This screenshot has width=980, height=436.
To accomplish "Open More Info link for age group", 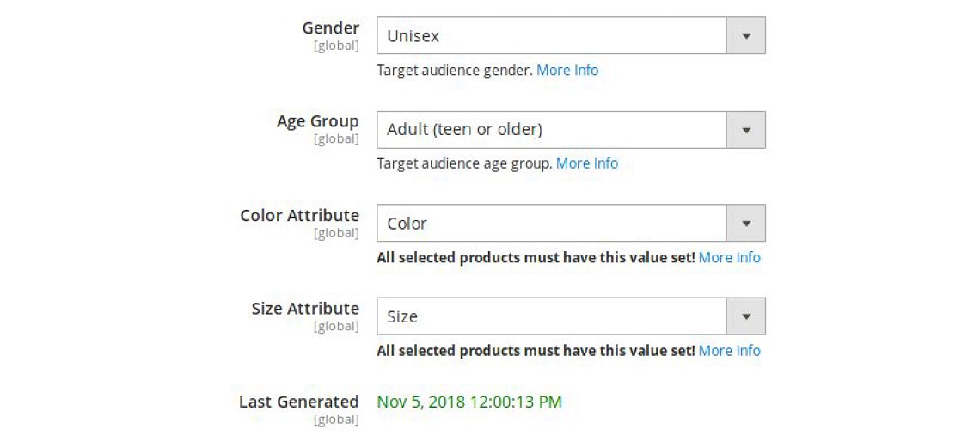I will pos(587,163).
